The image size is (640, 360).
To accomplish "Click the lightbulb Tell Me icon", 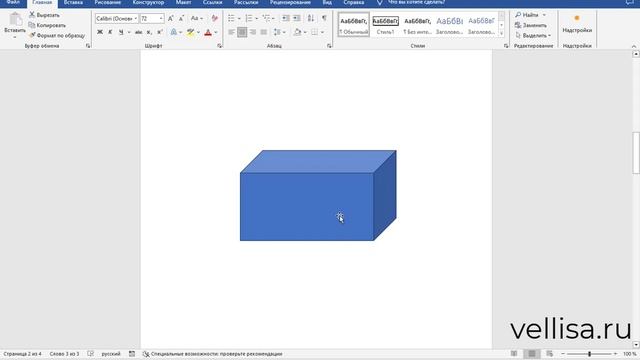I will 379,2.
